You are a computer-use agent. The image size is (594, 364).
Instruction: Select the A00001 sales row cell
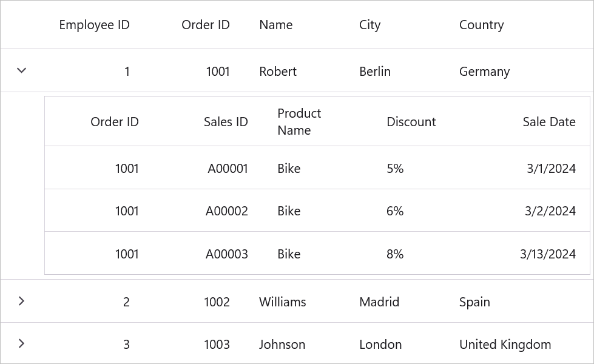pos(228,169)
